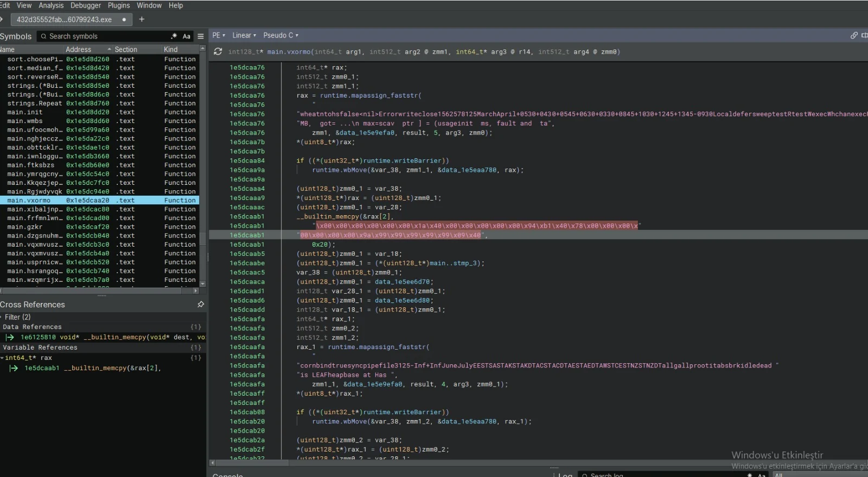
Task: Click the search magnifier icon in the log panel
Action: click(585, 475)
